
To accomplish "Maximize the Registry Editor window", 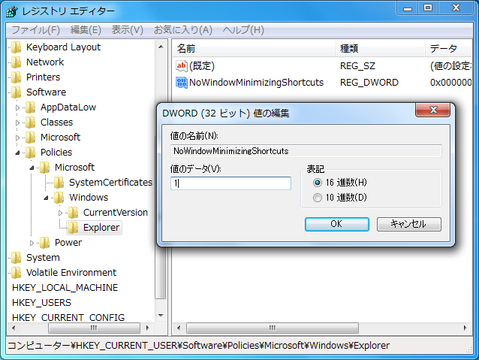I will [x=428, y=8].
